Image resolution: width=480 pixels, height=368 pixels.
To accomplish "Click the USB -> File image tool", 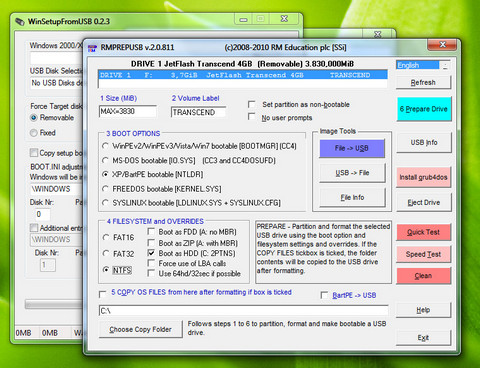I will [x=352, y=173].
